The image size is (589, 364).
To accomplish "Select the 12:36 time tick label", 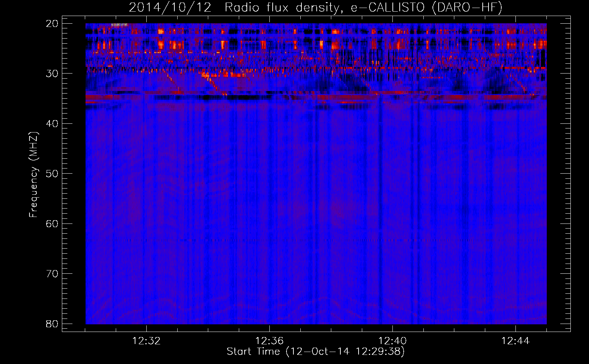I will coord(269,341).
